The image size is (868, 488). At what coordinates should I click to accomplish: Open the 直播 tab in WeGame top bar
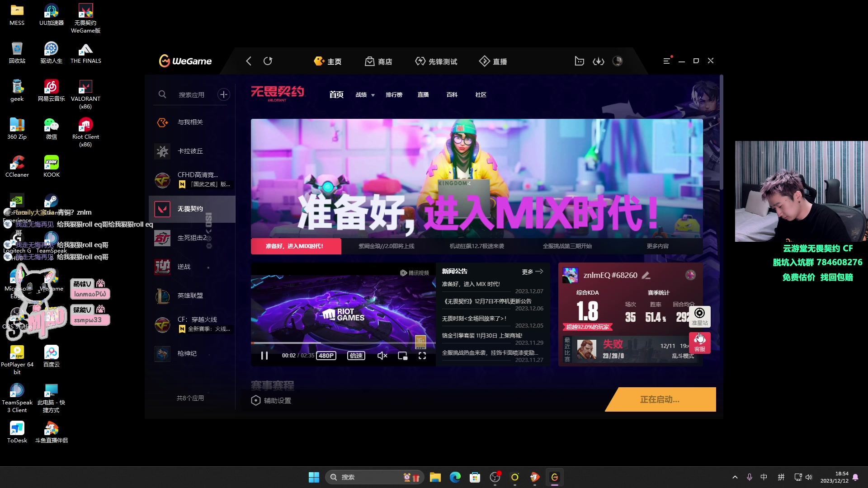[493, 61]
